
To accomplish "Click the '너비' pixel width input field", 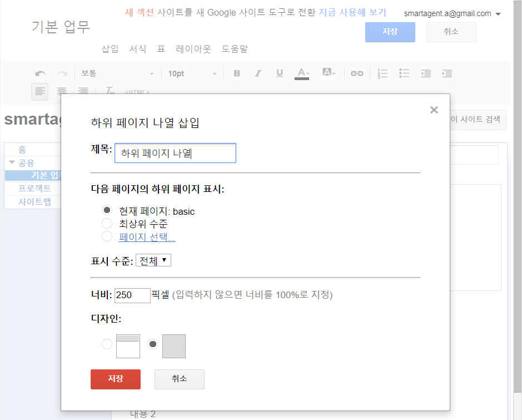I will point(132,295).
